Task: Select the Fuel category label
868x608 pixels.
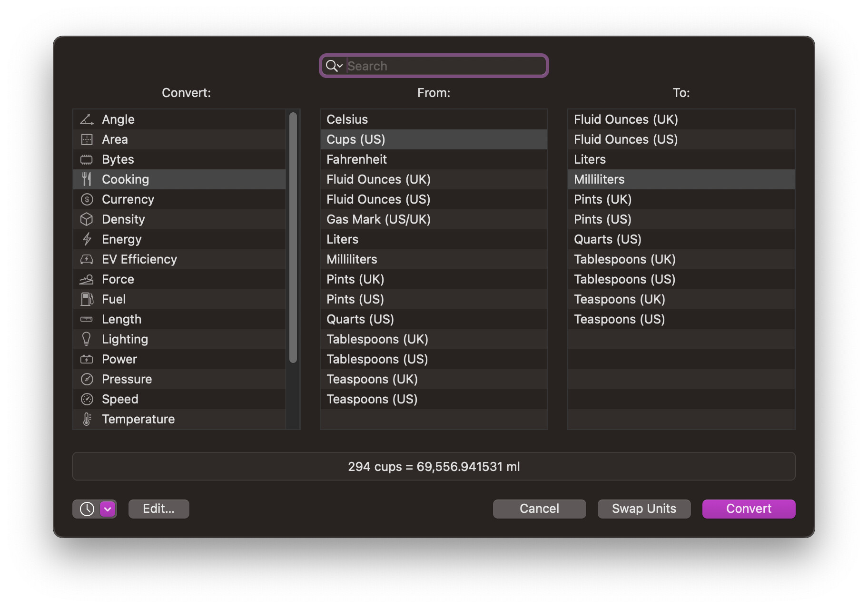Action: pos(114,299)
